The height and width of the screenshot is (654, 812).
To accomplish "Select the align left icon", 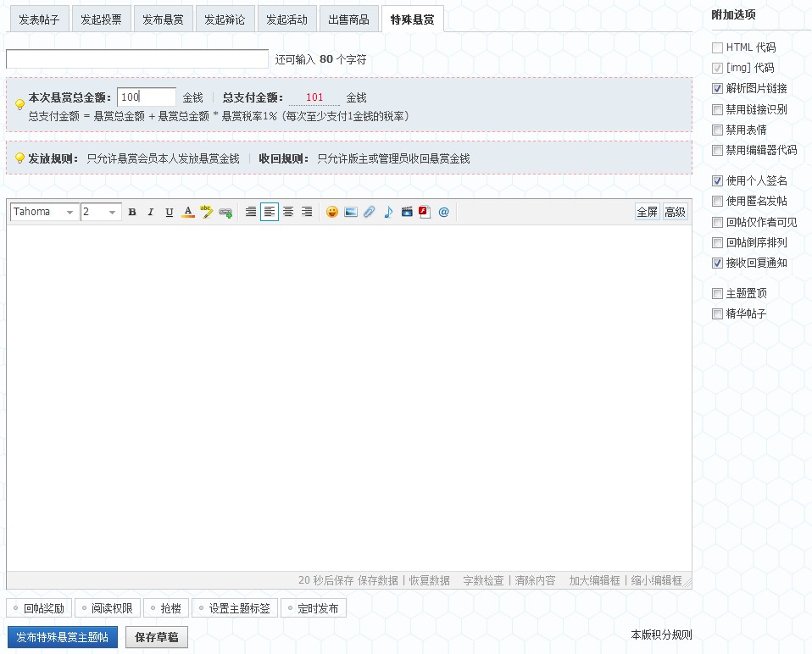I will 270,212.
